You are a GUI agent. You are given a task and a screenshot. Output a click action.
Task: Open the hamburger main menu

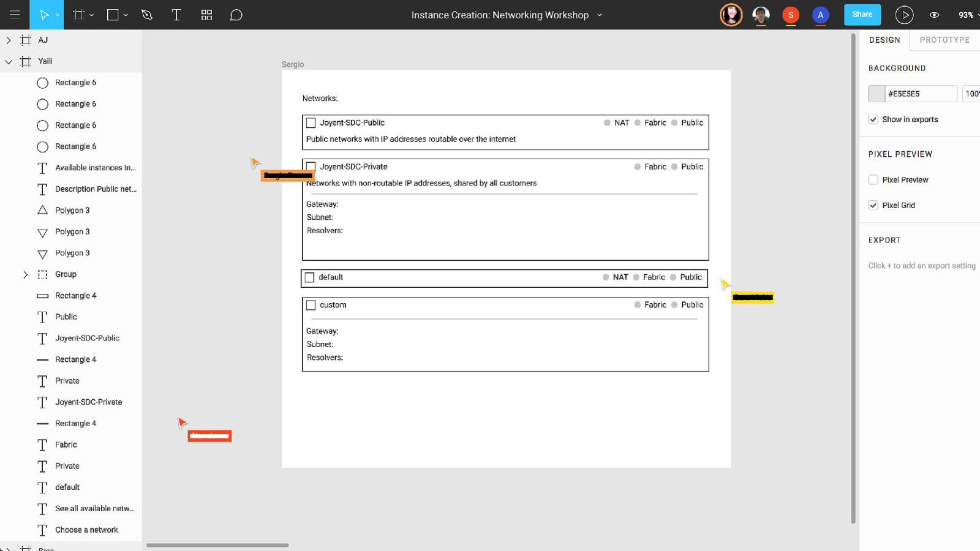tap(15, 15)
